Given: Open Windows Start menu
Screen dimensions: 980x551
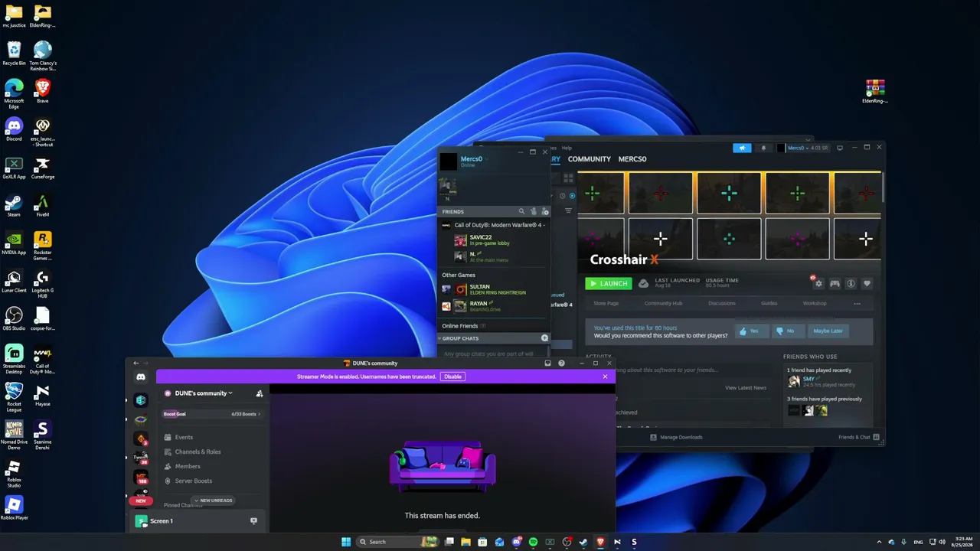Looking at the screenshot, I should (x=346, y=542).
